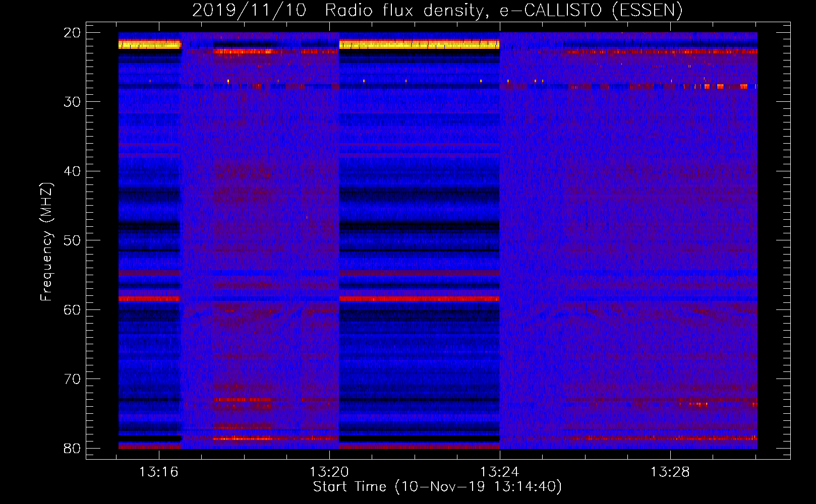This screenshot has width=816, height=504.
Task: Click the plot title '2019/11/10 Radio flux density, e-CALLISTO (ESSEN)'
Action: (x=437, y=10)
